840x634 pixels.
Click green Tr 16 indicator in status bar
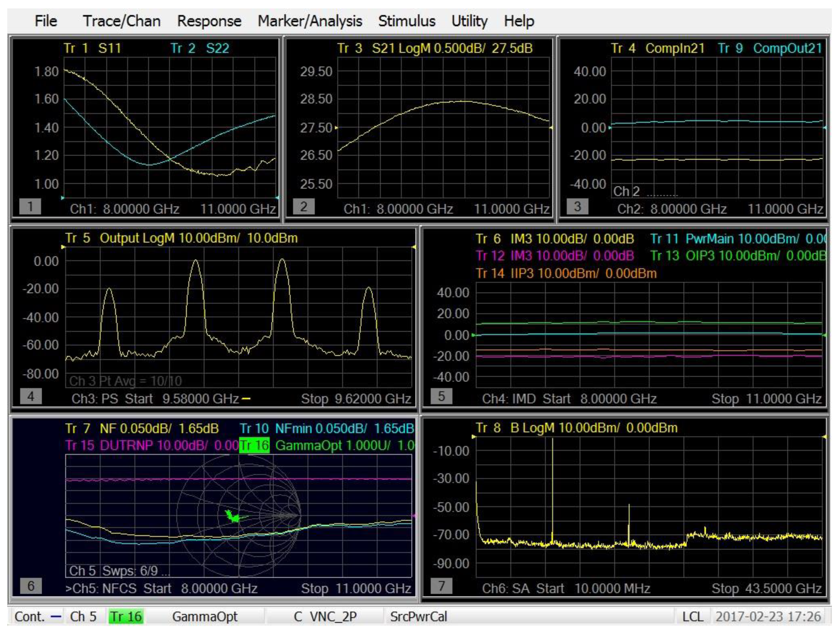coord(126,616)
